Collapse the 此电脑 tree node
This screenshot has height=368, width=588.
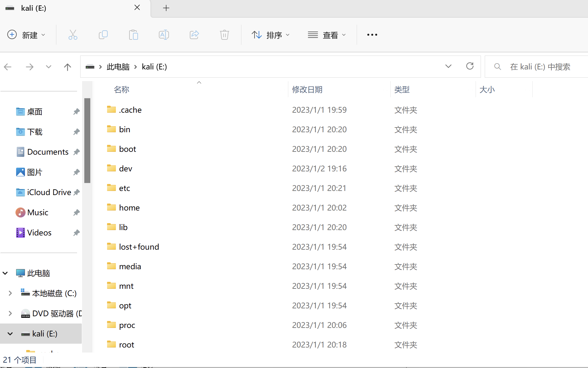coord(5,273)
